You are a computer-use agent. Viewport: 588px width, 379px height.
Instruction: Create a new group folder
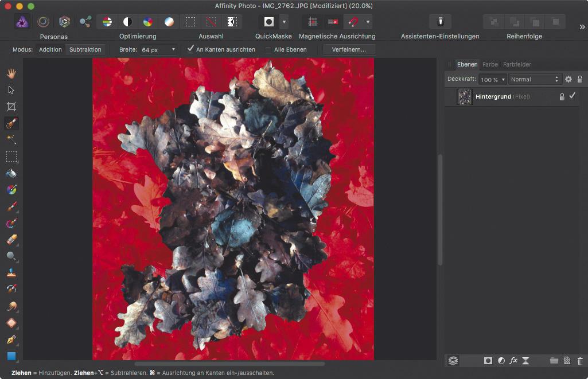pyautogui.click(x=554, y=361)
